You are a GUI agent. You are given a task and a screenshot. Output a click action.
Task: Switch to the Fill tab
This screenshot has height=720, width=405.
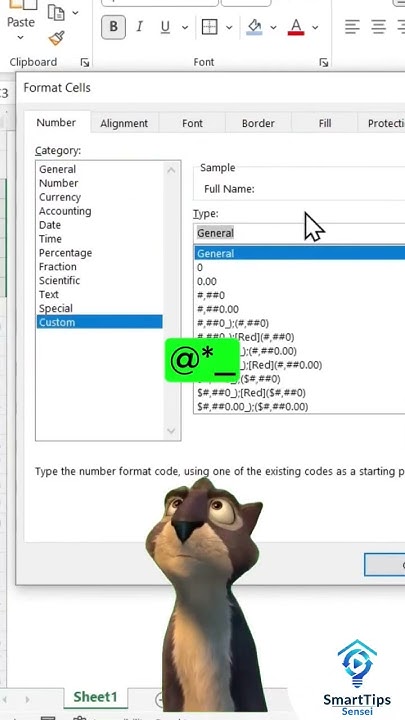coord(325,124)
